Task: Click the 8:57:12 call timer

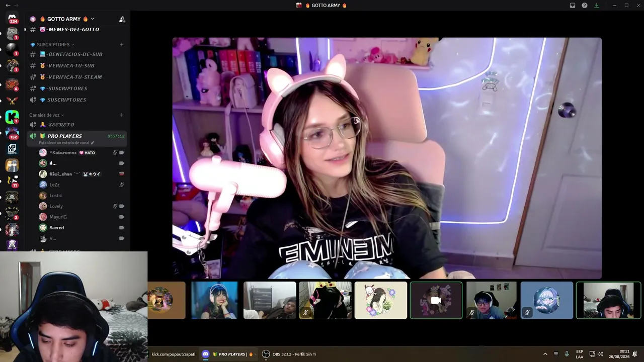Action: [116, 136]
